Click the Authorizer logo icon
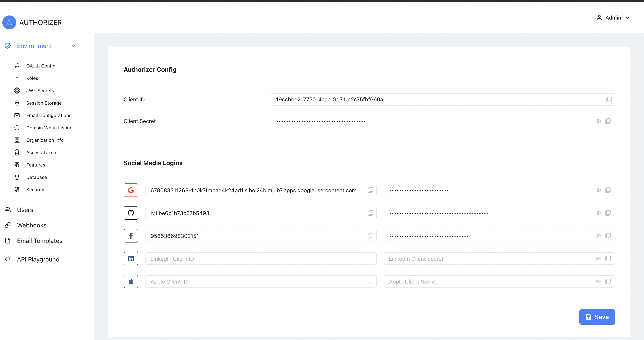Viewport: 644px width, 340px height. [x=9, y=23]
